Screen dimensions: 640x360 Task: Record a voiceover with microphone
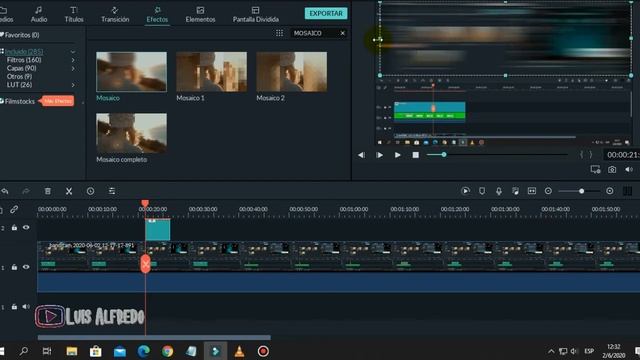499,191
